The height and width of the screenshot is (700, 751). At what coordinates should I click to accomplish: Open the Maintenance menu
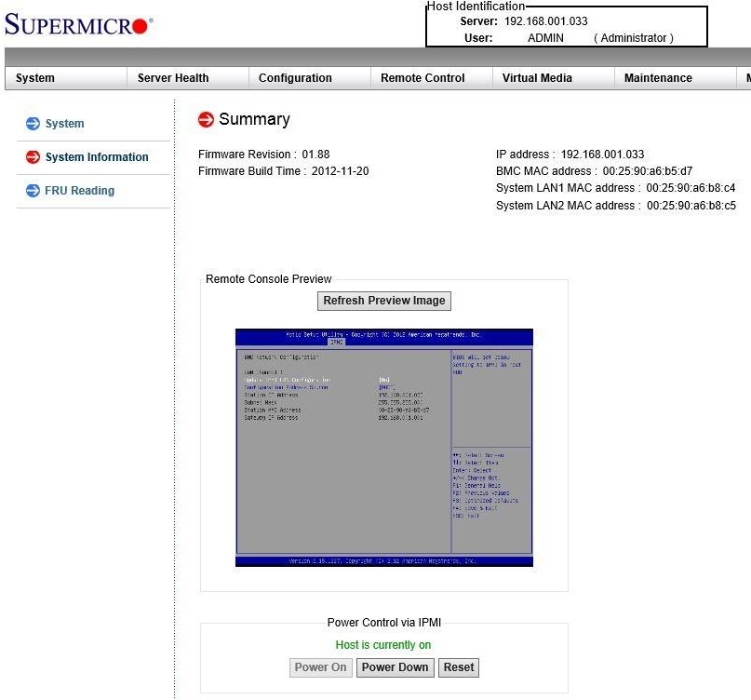(676, 78)
